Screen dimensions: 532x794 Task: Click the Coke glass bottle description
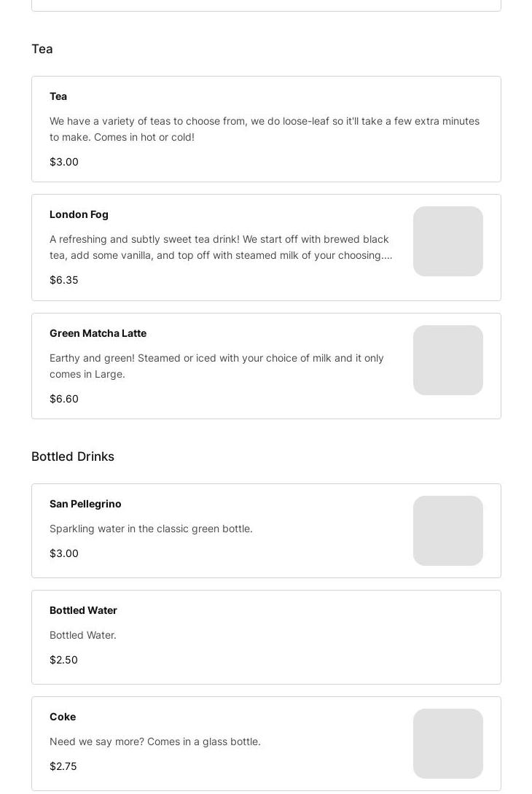(x=155, y=742)
